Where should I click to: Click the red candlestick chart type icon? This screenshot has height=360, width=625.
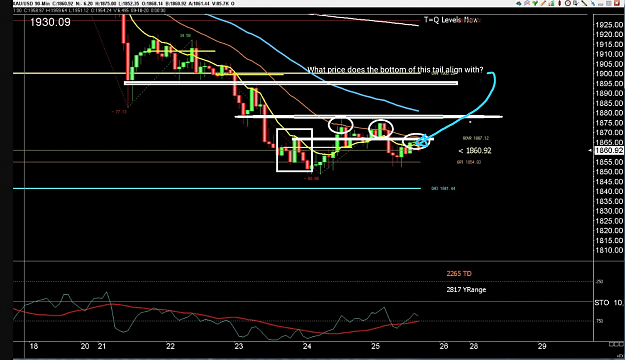point(560,3)
